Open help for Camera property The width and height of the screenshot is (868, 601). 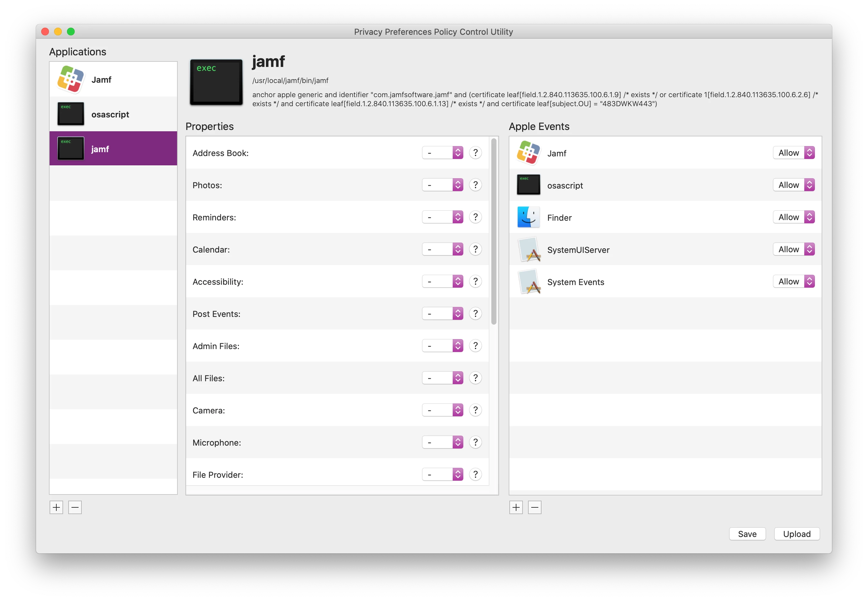point(476,410)
